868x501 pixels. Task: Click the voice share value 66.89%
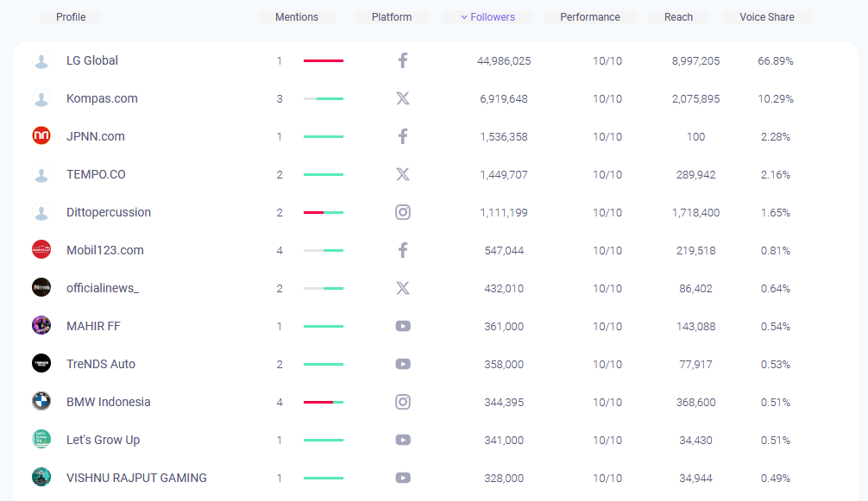tap(776, 61)
